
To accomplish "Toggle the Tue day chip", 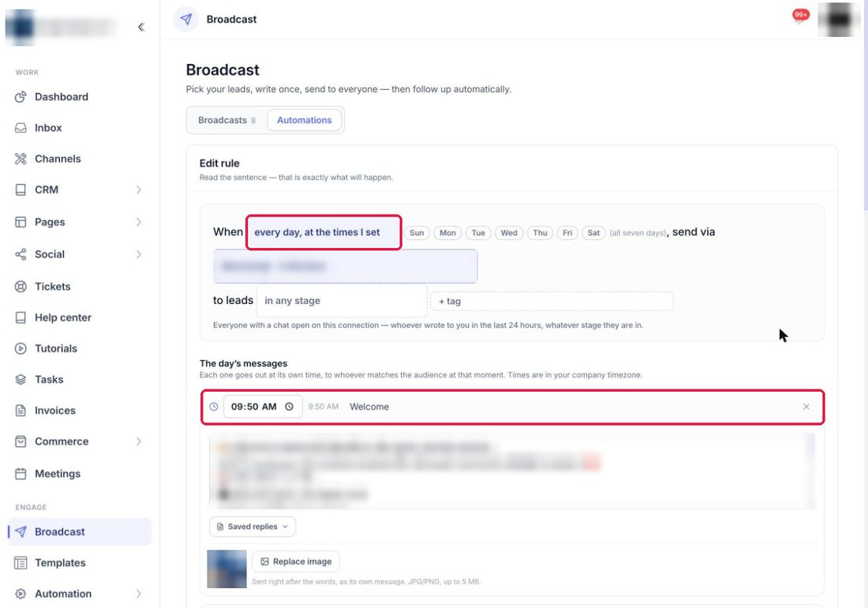I will pos(478,233).
